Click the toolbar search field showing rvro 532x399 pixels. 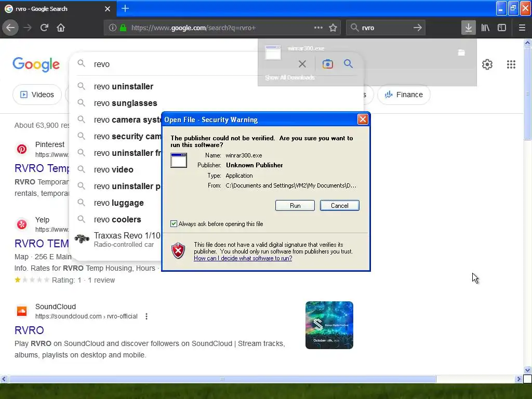(x=385, y=28)
